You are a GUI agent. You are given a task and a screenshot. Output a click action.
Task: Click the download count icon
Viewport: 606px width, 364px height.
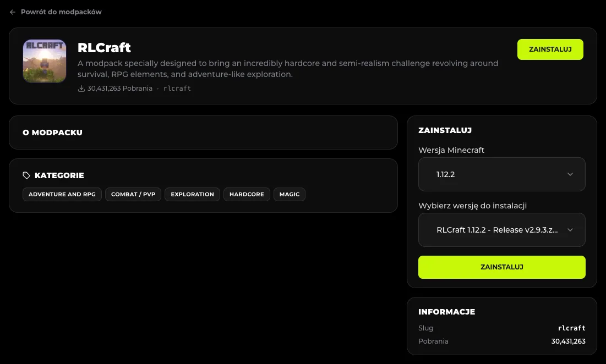pyautogui.click(x=81, y=89)
